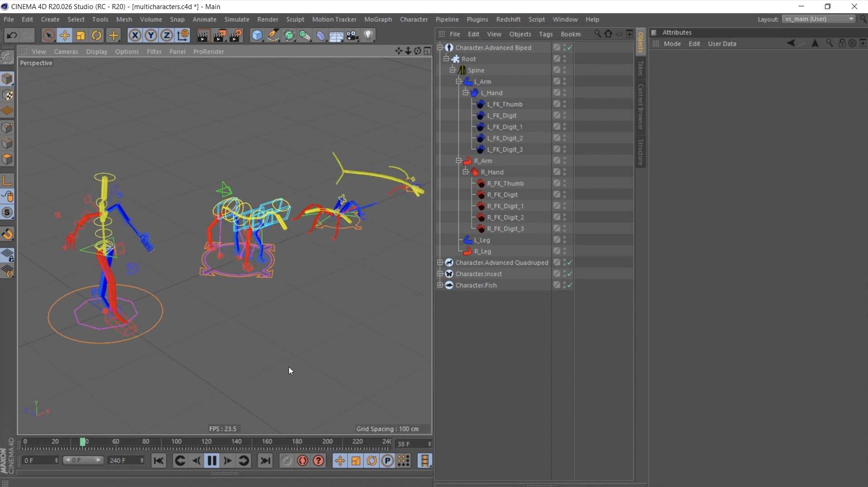Viewport: 868px width, 487px height.
Task: Jump to start with the go-to-start button
Action: pos(159,461)
